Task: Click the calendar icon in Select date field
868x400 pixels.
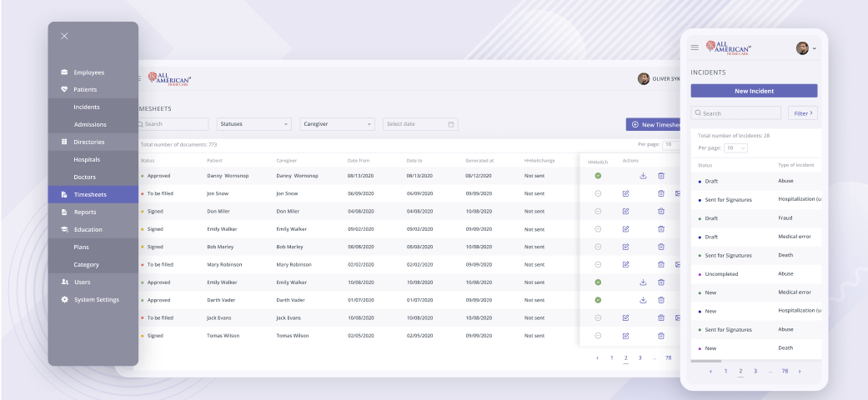Action: point(451,124)
